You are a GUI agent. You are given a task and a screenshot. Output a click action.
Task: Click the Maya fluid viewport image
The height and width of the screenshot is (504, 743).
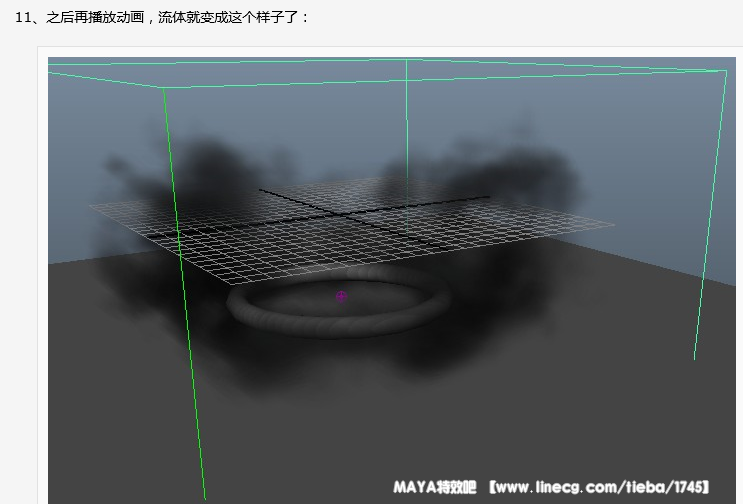pyautogui.click(x=391, y=280)
